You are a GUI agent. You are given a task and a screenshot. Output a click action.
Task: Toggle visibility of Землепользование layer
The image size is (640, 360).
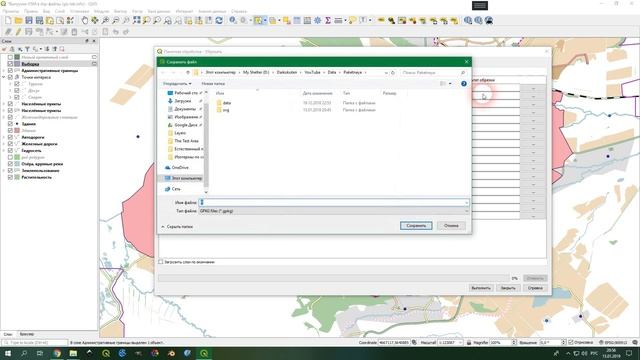[10, 171]
